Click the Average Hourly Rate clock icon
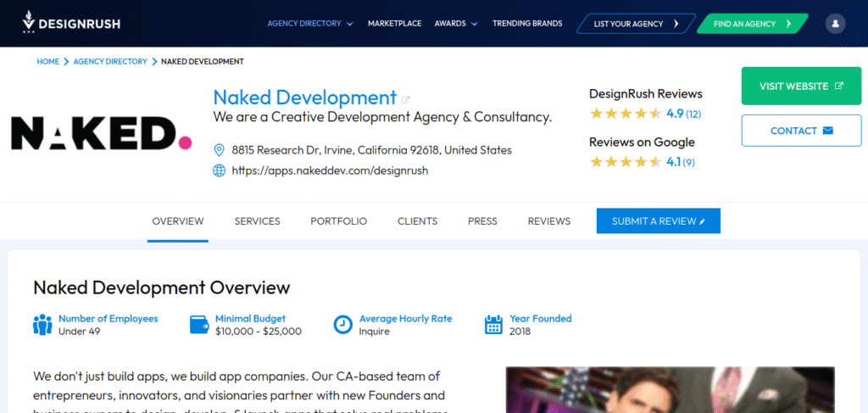This screenshot has width=868, height=413. coord(342,325)
